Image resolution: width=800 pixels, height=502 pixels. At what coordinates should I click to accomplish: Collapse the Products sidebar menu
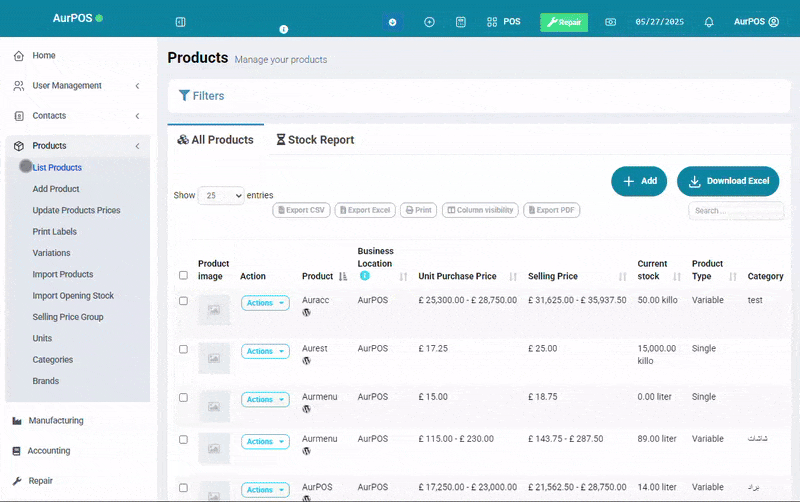[78, 146]
